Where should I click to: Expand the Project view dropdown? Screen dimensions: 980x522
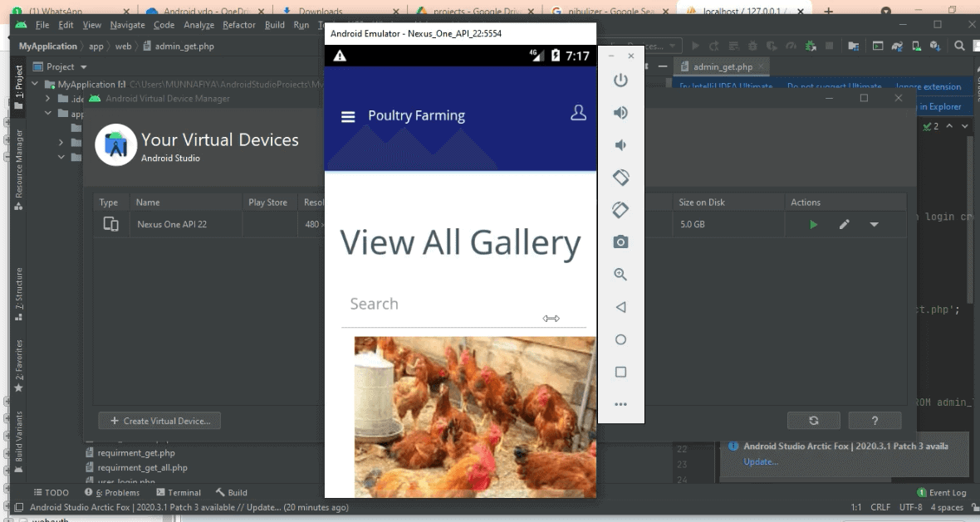(x=84, y=66)
